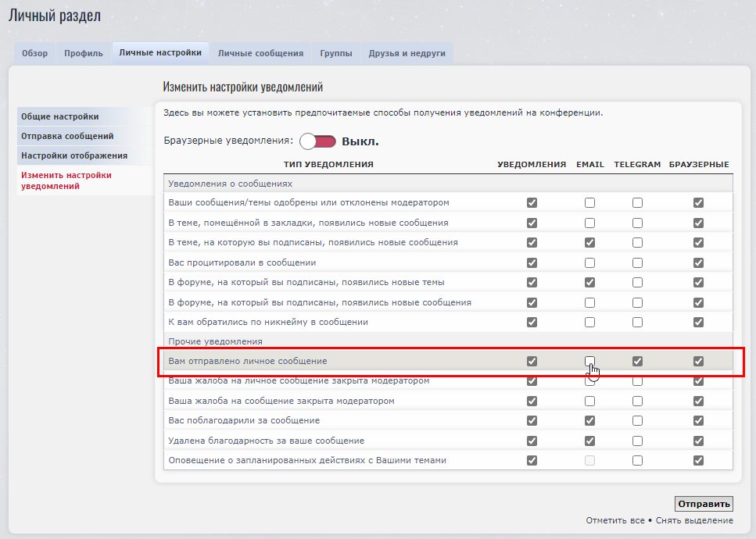Check Email for 'Вас процитировали в сообщении'
Viewport: 756px width, 539px height.
(x=589, y=263)
